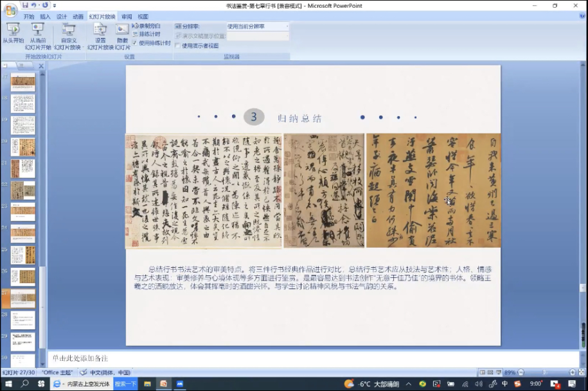
Task: Open the 设计 ribbon tab
Action: [x=62, y=17]
